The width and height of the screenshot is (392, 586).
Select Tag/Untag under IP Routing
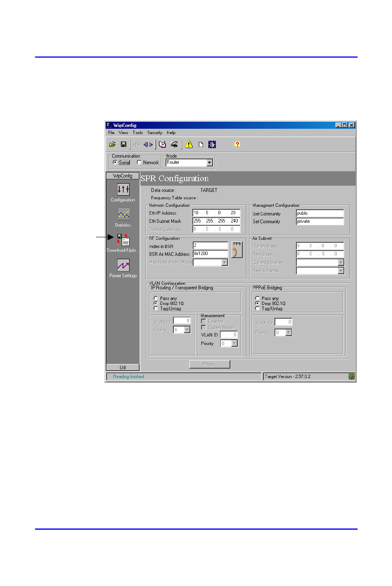click(156, 308)
